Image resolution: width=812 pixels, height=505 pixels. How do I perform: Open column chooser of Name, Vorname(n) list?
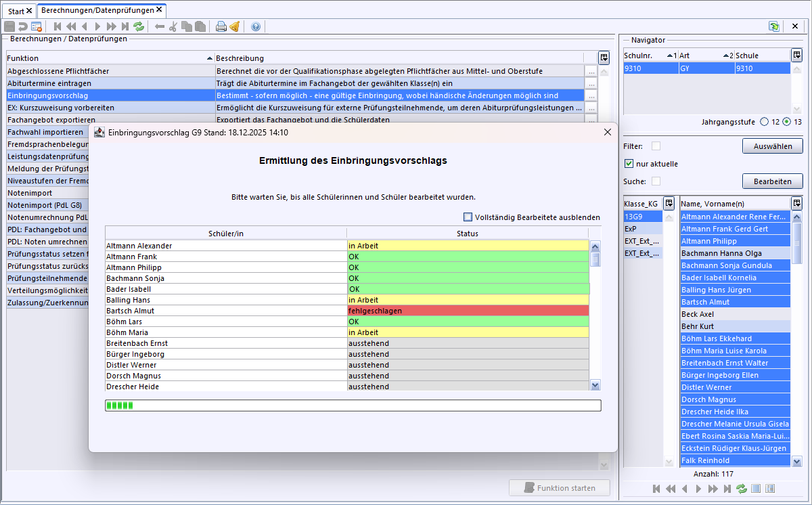pos(796,203)
